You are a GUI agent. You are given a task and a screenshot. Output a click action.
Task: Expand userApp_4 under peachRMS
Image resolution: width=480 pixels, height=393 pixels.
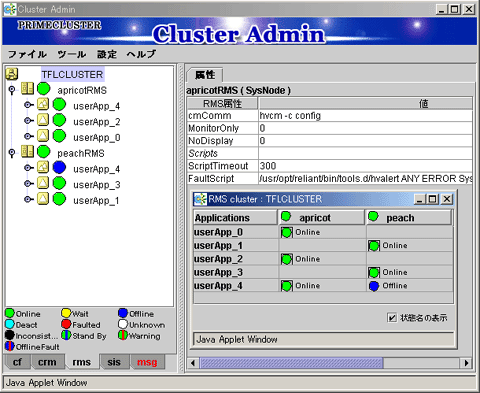29,168
